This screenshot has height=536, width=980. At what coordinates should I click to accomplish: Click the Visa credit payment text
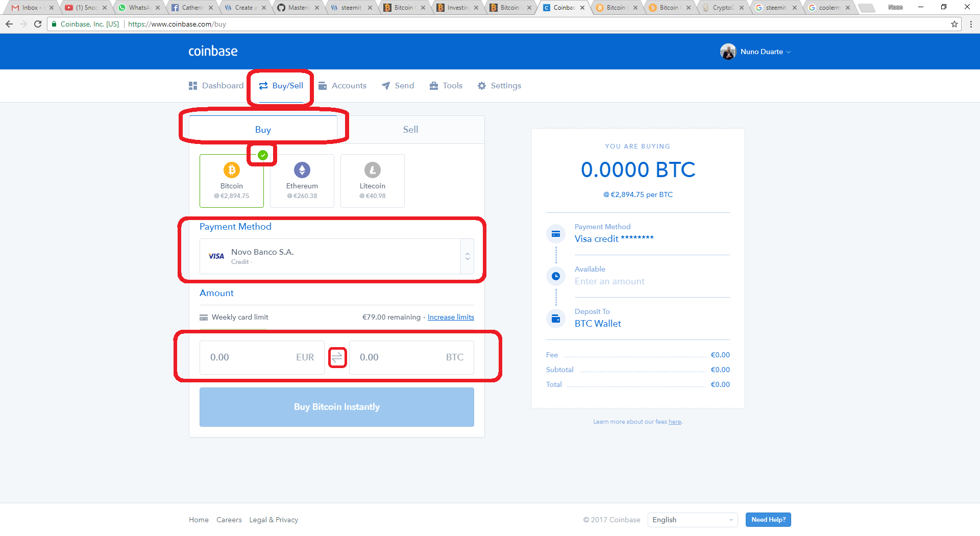pos(614,239)
